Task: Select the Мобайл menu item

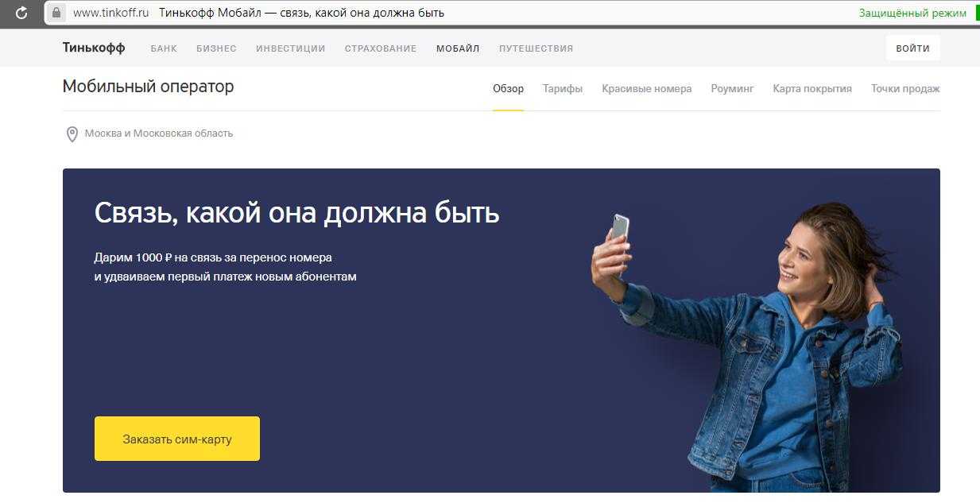Action: (458, 48)
